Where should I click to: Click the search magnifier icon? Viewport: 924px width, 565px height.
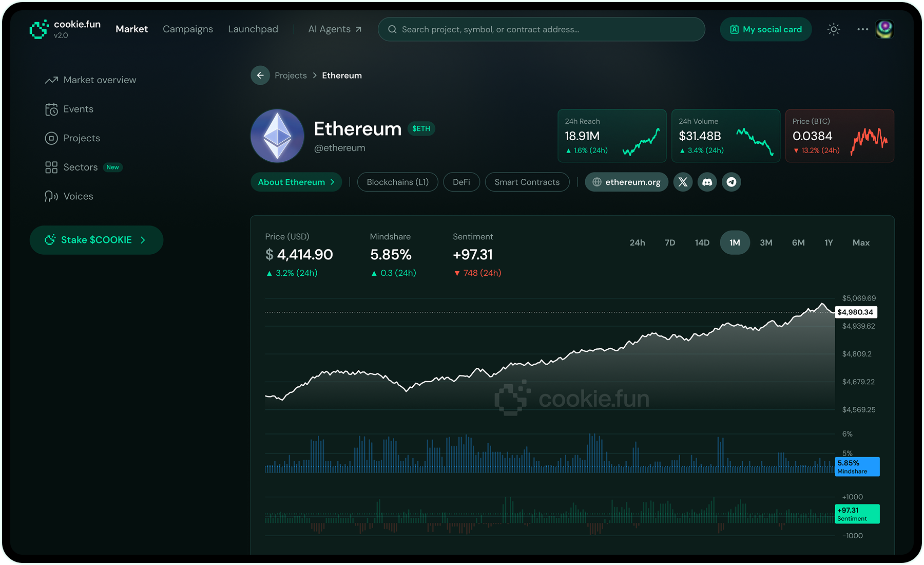[x=392, y=29]
